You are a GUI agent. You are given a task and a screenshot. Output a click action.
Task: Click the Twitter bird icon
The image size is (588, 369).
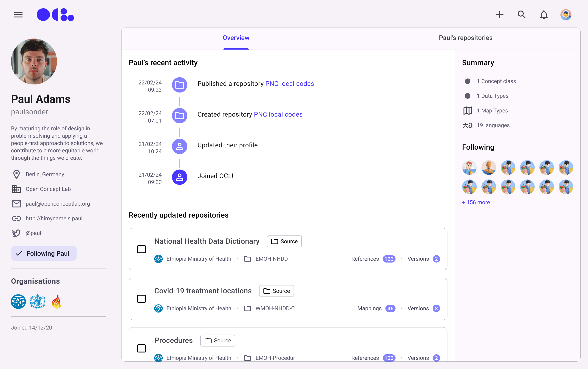16,233
